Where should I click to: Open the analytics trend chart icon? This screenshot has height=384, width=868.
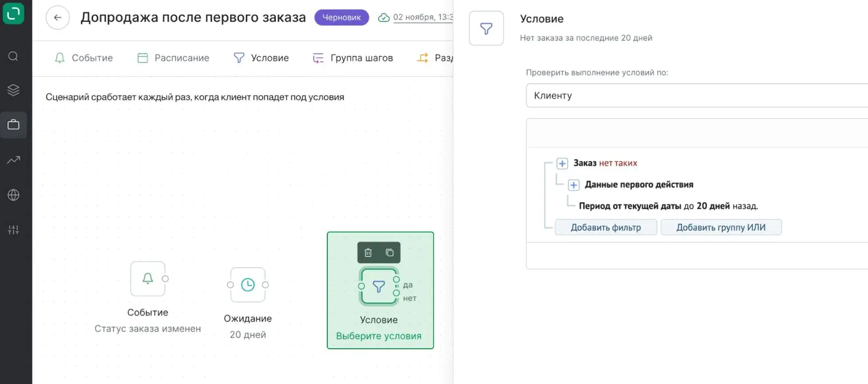coord(14,160)
